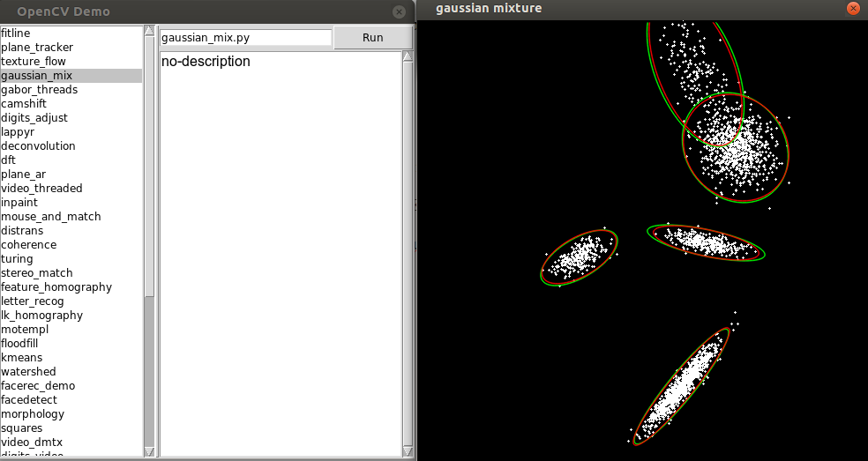
Task: Close the OpenCV Demo window
Action: 400,11
